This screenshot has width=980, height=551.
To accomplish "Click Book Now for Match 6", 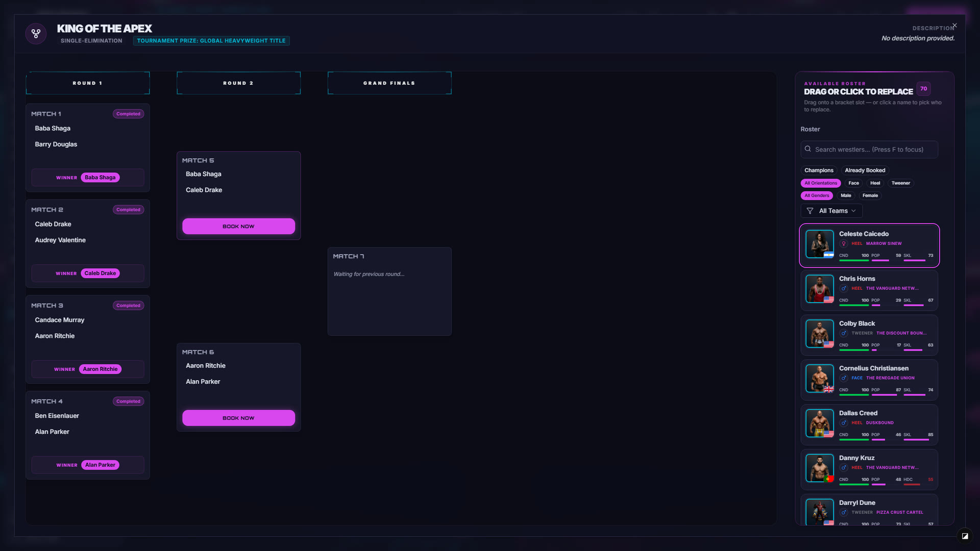I will [238, 418].
